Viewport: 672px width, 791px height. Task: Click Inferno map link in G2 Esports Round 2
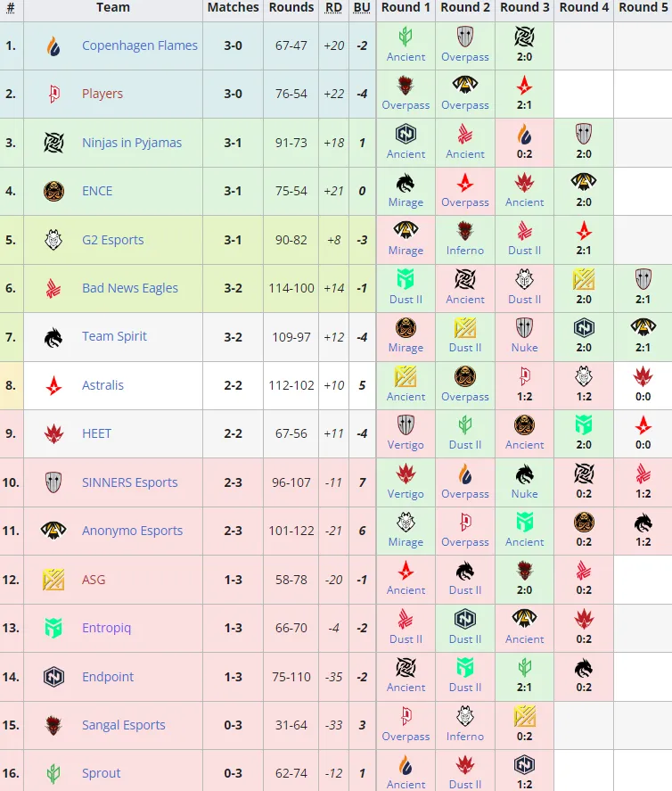[465, 251]
